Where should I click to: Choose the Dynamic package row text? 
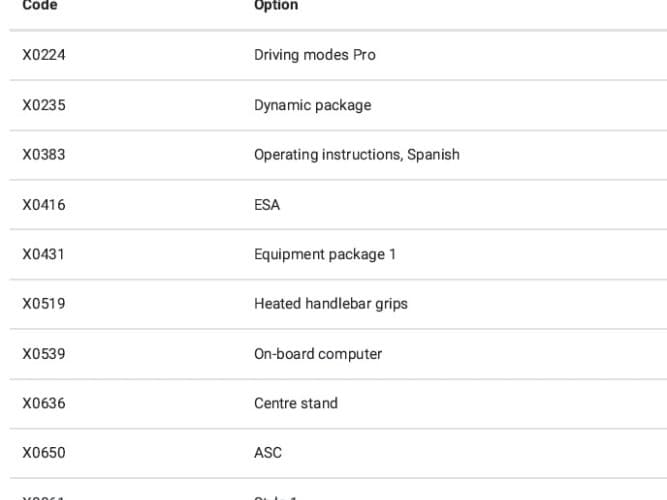[312, 105]
